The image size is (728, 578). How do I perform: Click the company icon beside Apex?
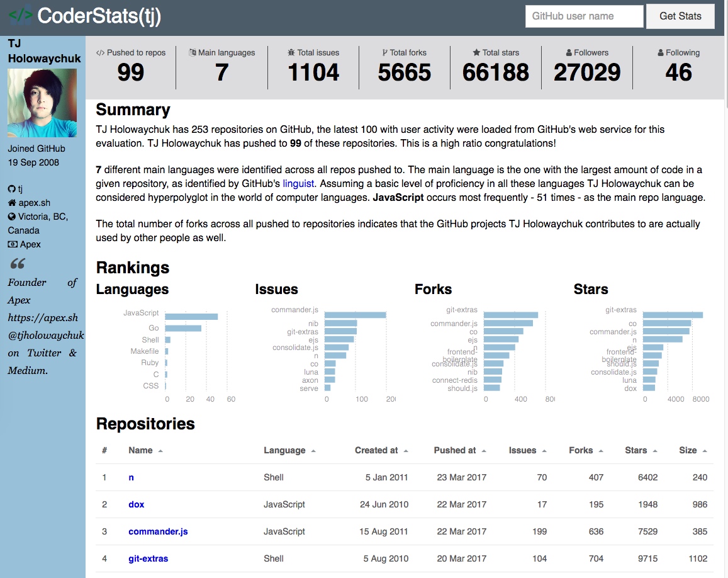click(x=13, y=244)
